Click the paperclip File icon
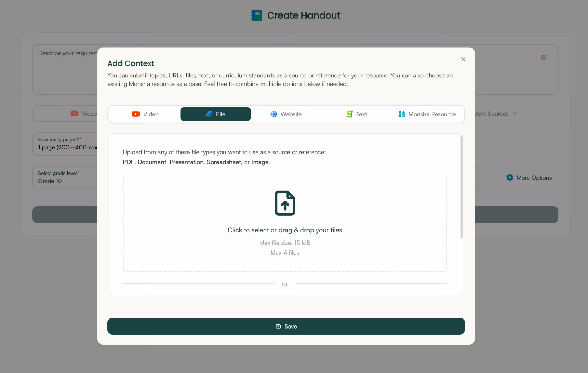Viewport: 588px width, 373px height. coord(209,114)
